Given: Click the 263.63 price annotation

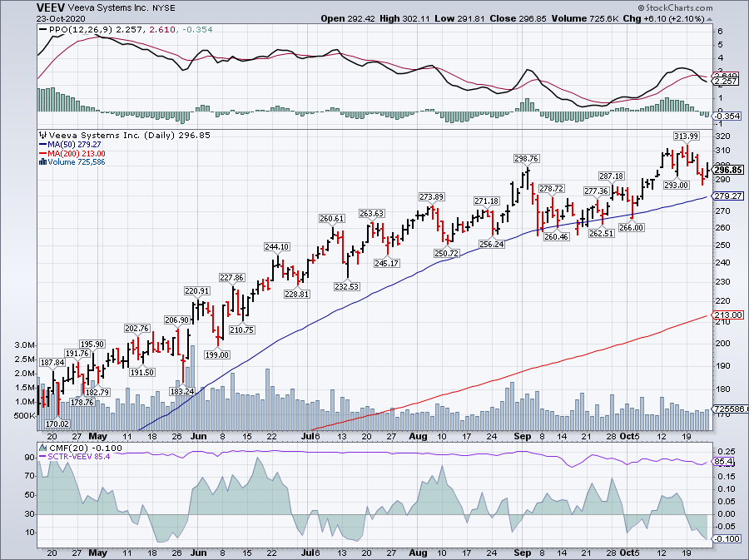Looking at the screenshot, I should 372,213.
